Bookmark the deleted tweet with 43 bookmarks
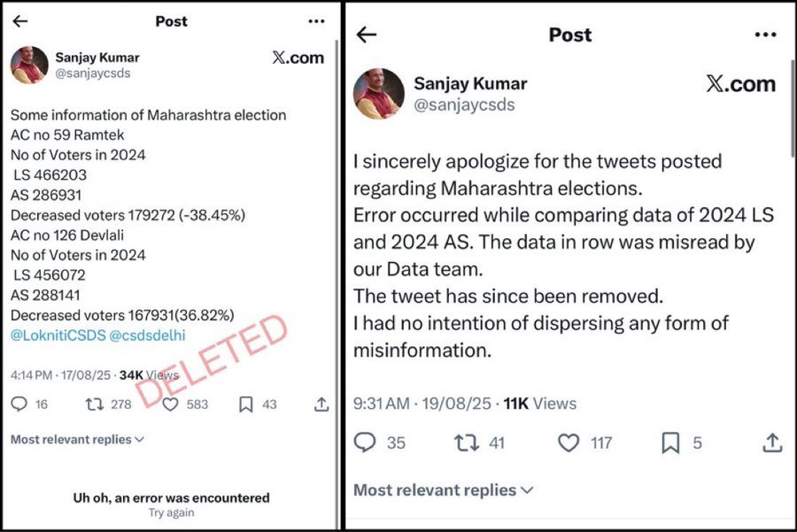Screen dimensions: 797x532 [x=246, y=405]
